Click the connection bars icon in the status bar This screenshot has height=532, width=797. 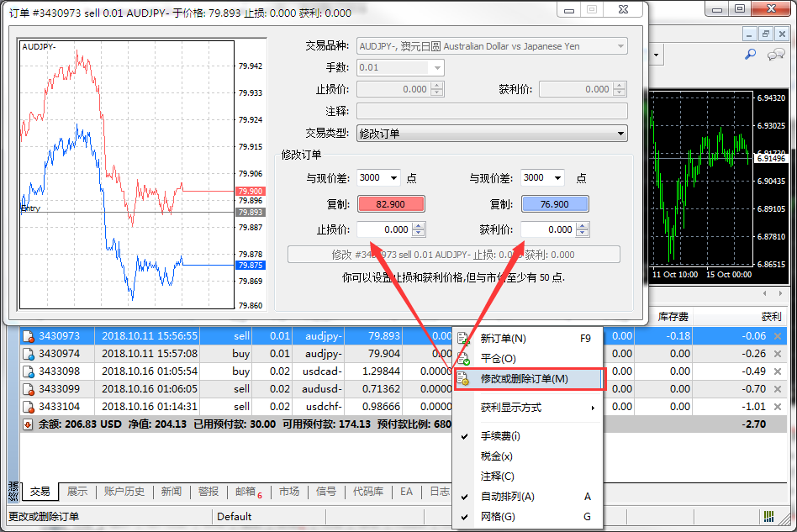[768, 516]
